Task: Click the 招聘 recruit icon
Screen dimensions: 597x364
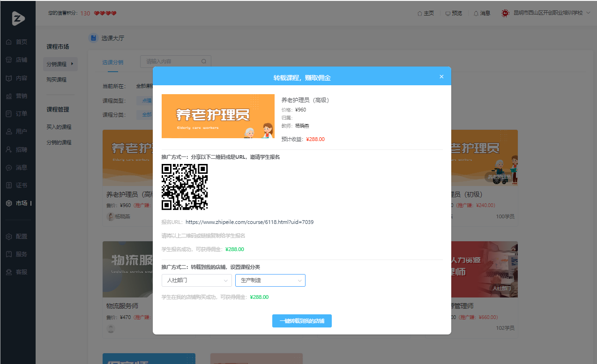Action: pos(8,149)
